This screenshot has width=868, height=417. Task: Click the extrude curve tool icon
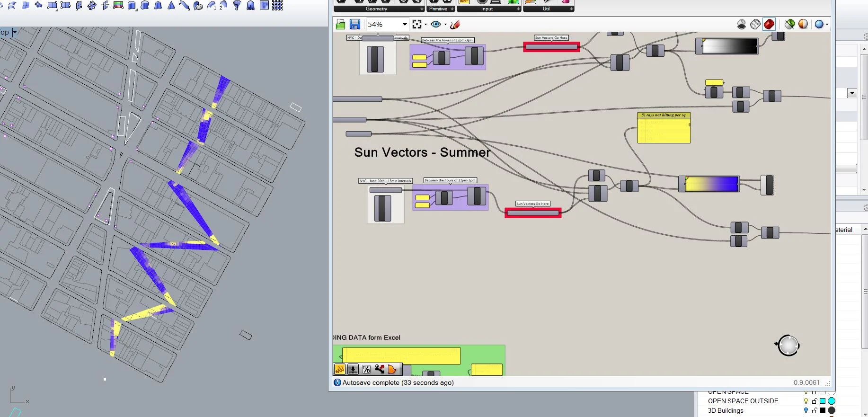click(132, 5)
